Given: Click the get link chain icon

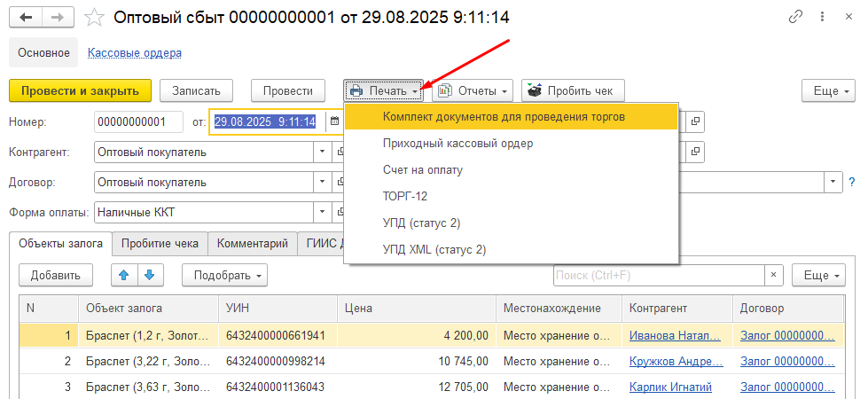Looking at the screenshot, I should [797, 18].
